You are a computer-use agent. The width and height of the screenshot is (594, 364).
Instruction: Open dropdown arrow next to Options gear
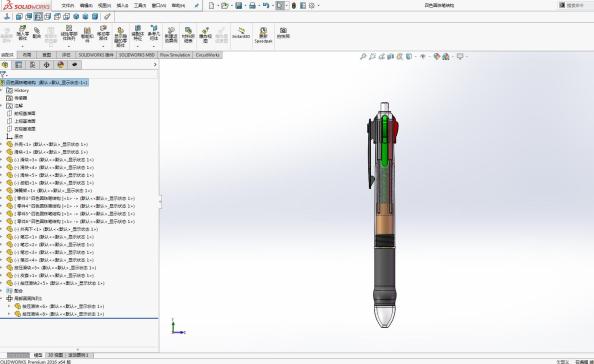point(318,6)
